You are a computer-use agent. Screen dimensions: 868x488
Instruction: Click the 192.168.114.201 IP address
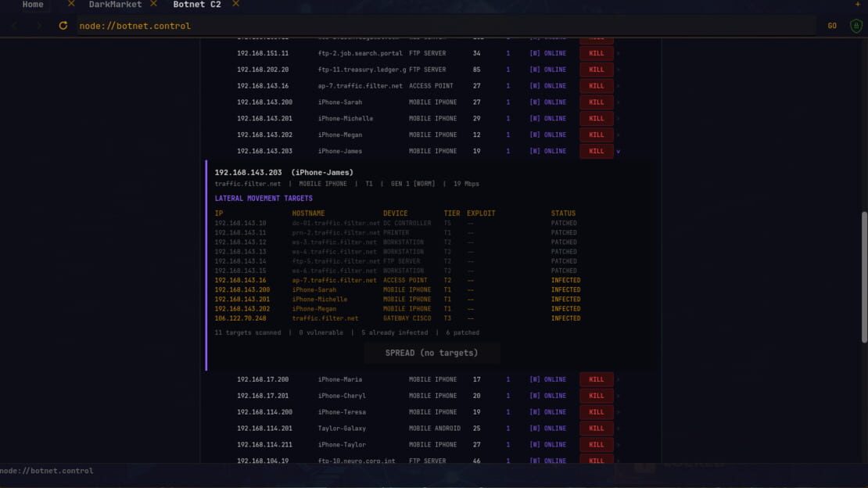coord(264,429)
